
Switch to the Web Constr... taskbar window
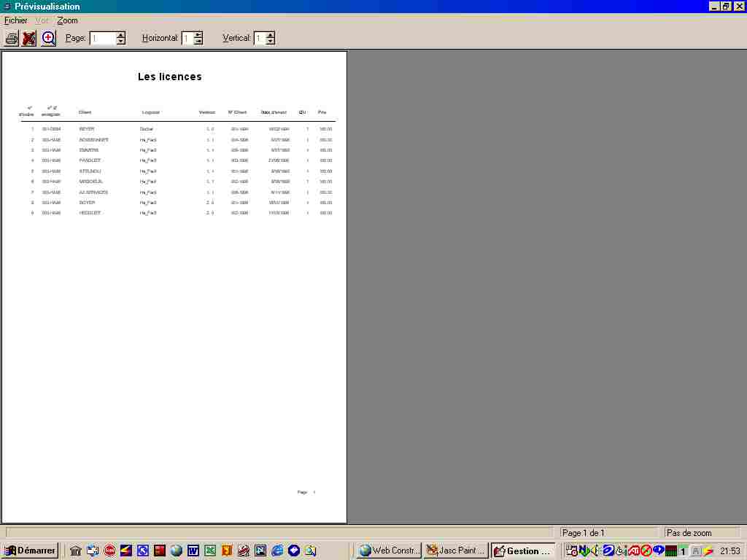tap(389, 551)
